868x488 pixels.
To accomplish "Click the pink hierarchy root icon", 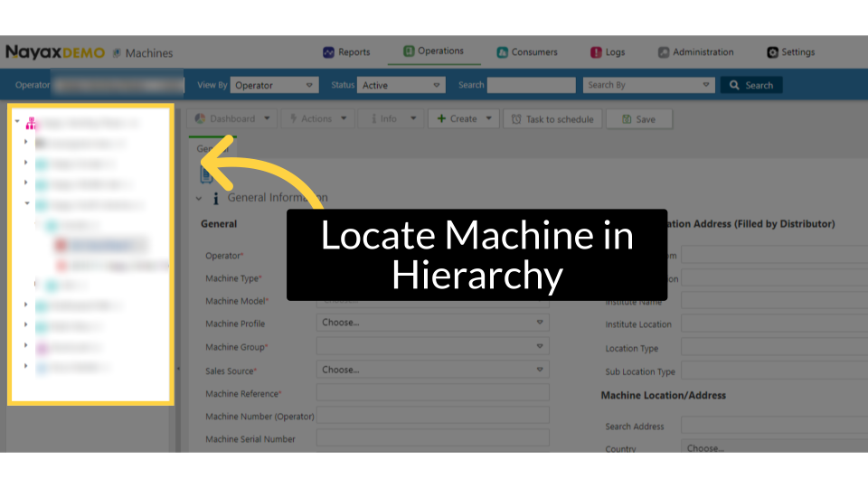I will pyautogui.click(x=31, y=124).
